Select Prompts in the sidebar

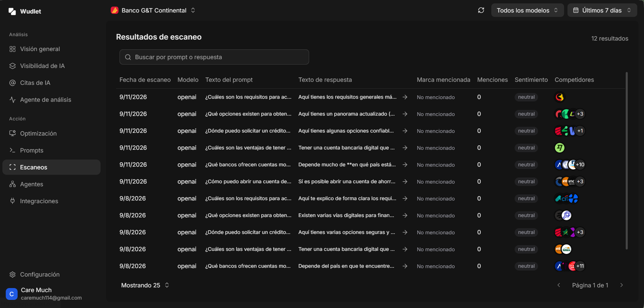click(x=51, y=150)
